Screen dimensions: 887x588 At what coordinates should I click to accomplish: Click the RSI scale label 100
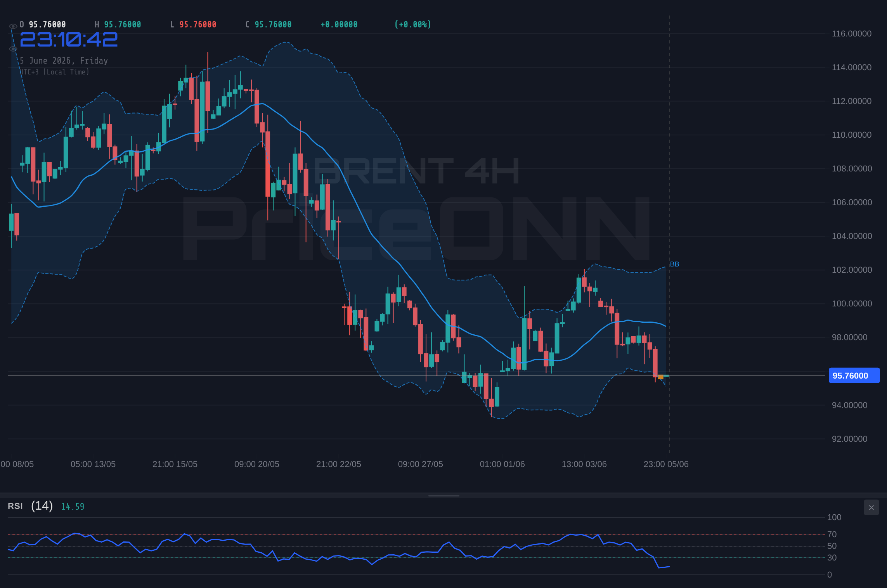click(x=834, y=517)
